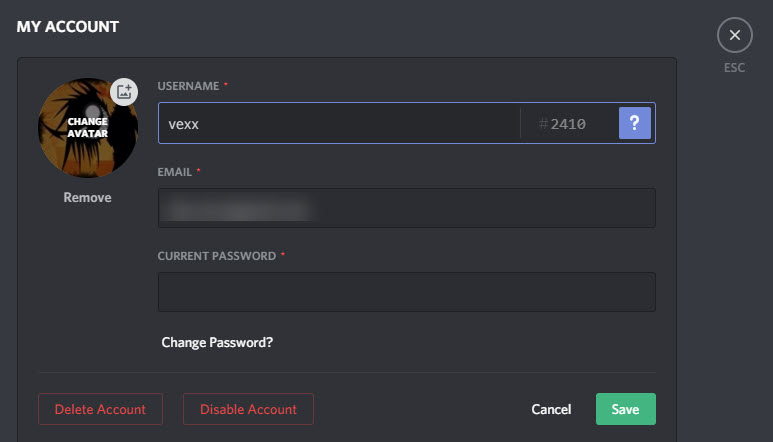Click the blue question mark help button

click(x=634, y=123)
